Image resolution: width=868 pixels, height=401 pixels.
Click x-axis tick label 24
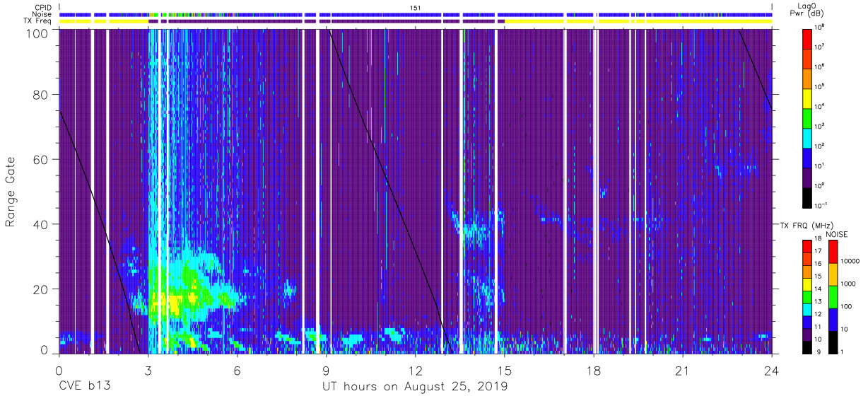coord(772,370)
